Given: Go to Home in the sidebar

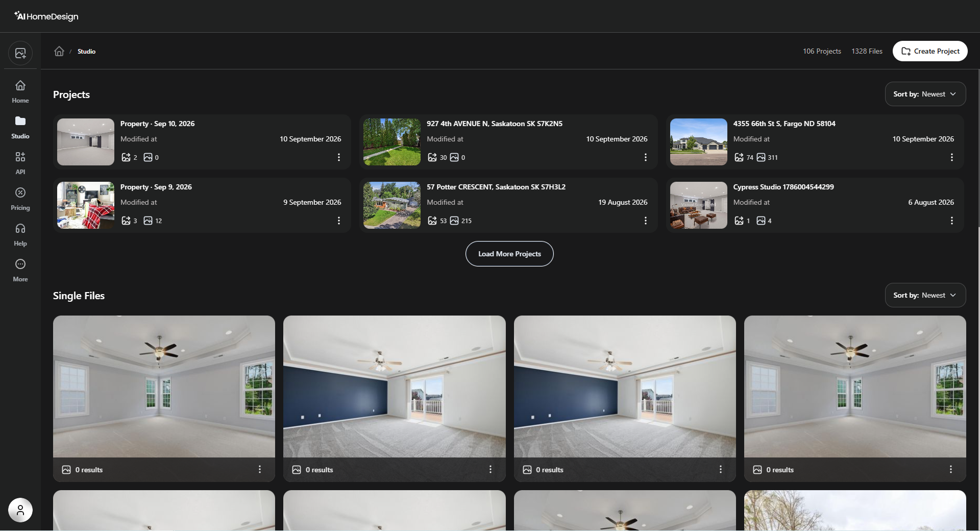Looking at the screenshot, I should click(20, 92).
